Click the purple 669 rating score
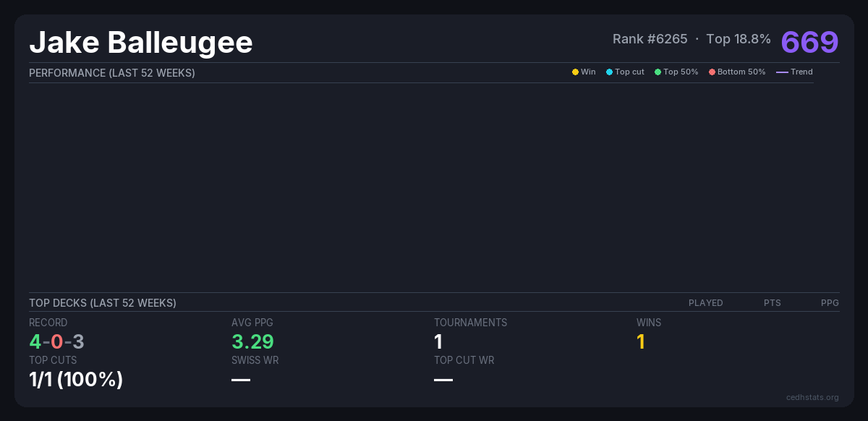 coord(809,42)
